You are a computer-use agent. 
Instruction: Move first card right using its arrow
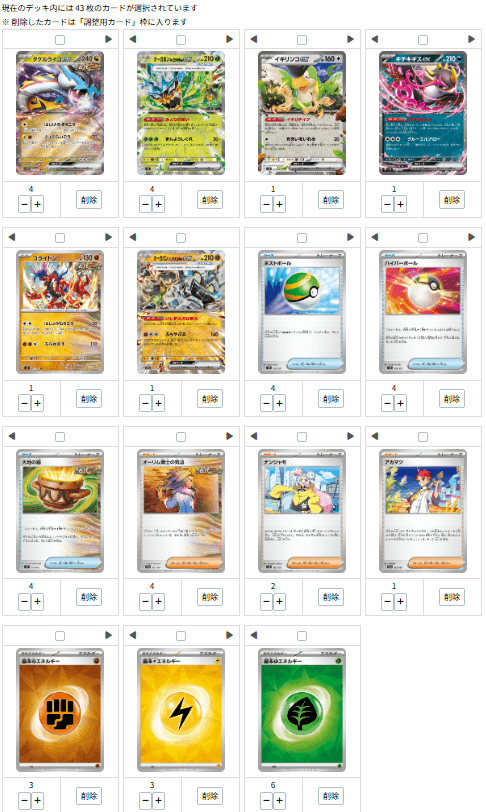click(108, 39)
